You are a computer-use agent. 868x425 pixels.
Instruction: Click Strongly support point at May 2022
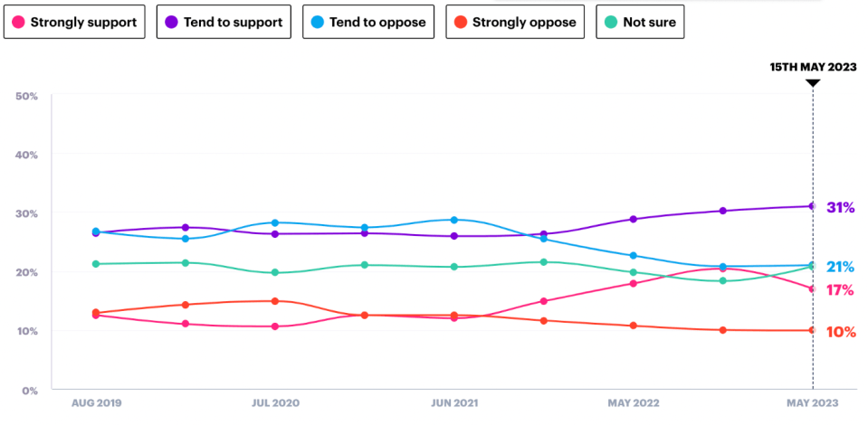634,283
